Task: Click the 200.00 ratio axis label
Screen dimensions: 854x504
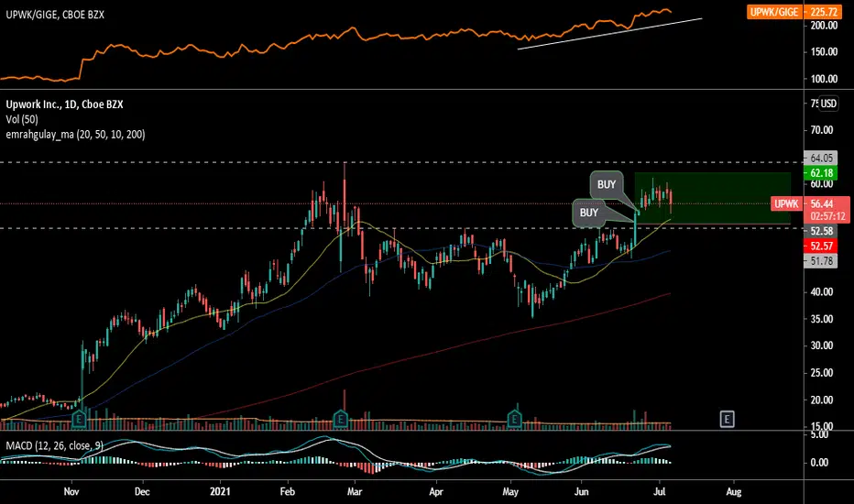Action: tap(824, 25)
